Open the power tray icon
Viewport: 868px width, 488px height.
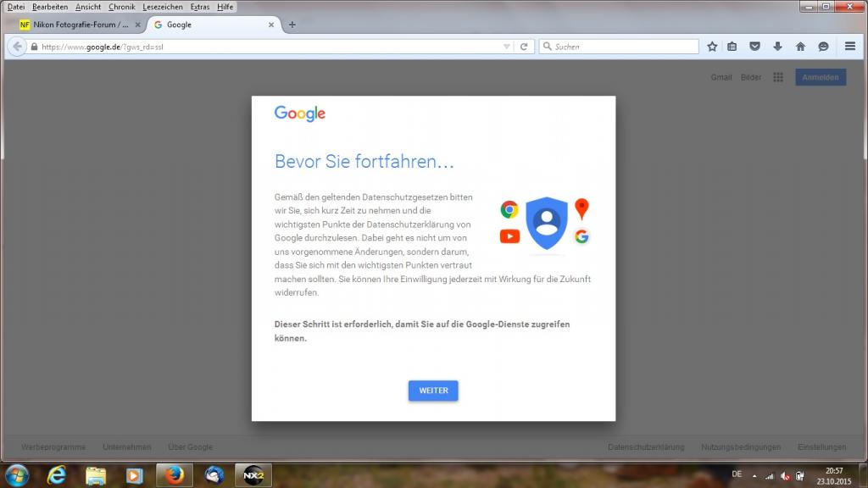point(800,476)
